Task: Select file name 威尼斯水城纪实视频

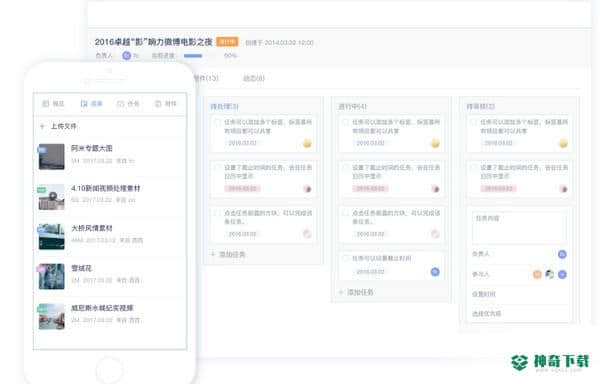Action: point(102,308)
